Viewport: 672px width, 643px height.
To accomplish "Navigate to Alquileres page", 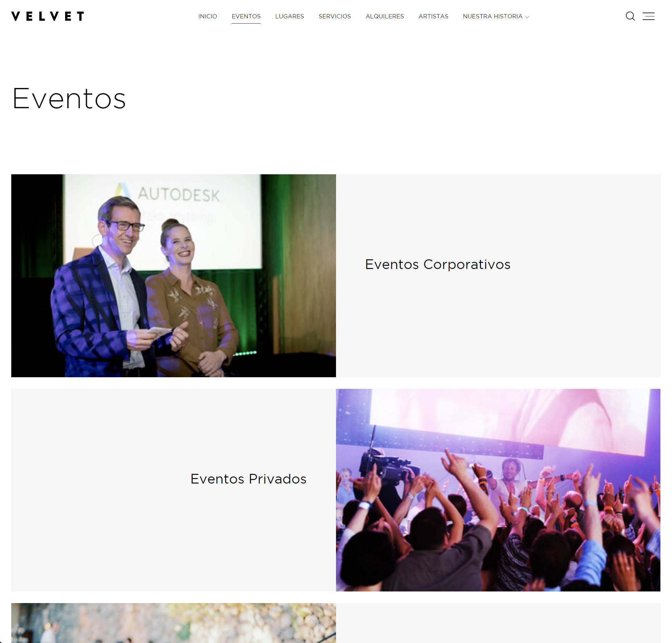I will [385, 16].
